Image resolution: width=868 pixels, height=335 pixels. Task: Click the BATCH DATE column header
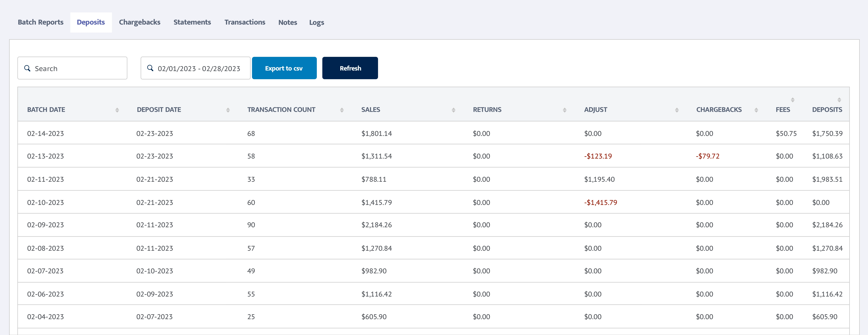46,110
